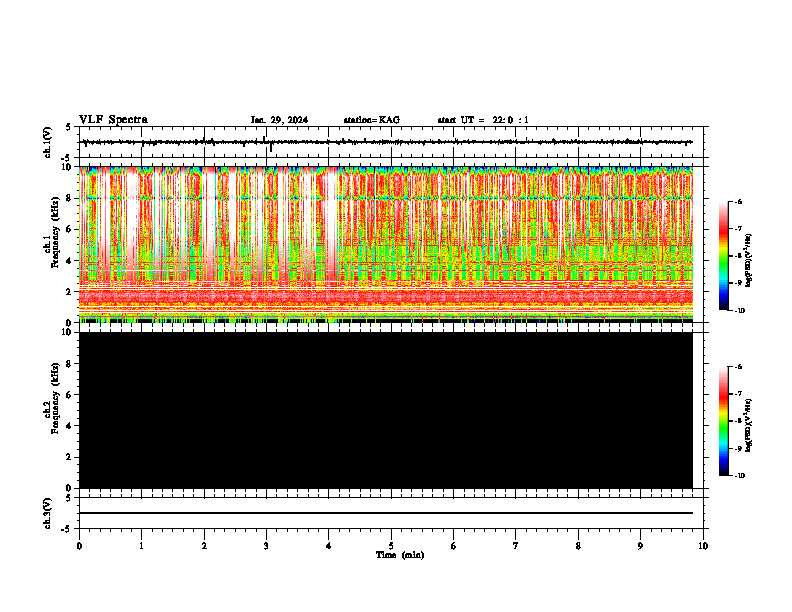Click the ch.2 color bar log(PSD) unit label
Screen dimensions: 792x612
coord(749,425)
